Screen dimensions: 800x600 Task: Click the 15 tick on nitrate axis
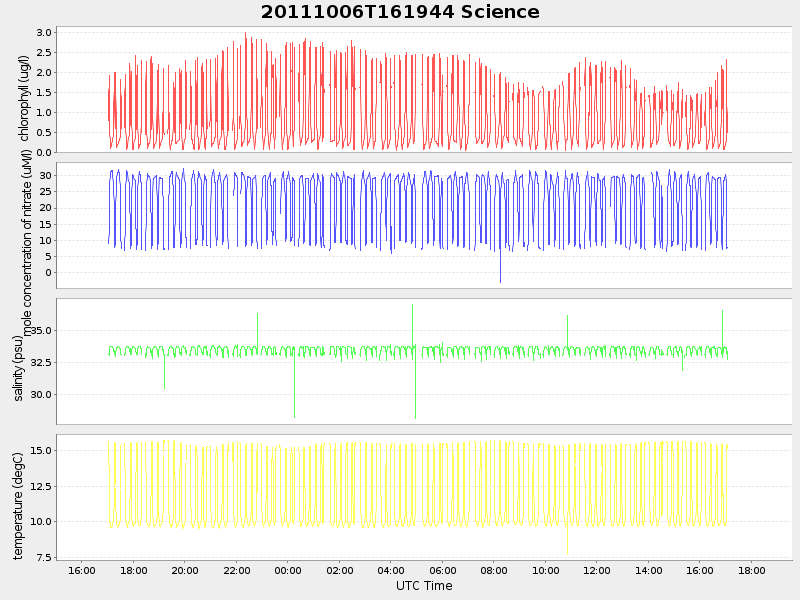pyautogui.click(x=46, y=224)
